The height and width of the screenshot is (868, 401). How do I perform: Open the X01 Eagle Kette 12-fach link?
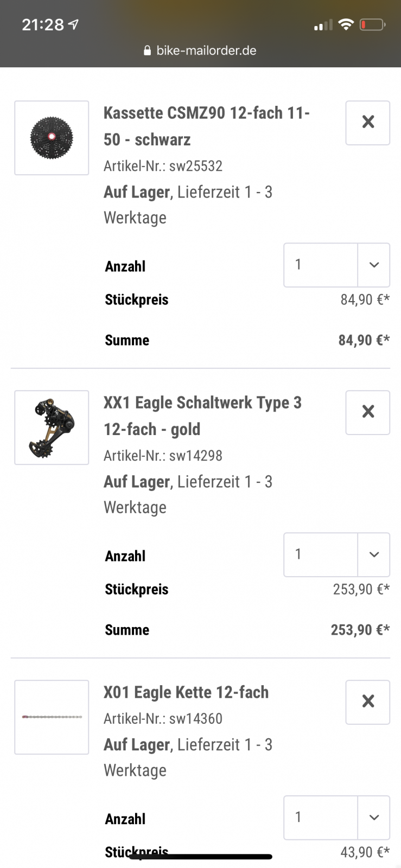pos(186,692)
